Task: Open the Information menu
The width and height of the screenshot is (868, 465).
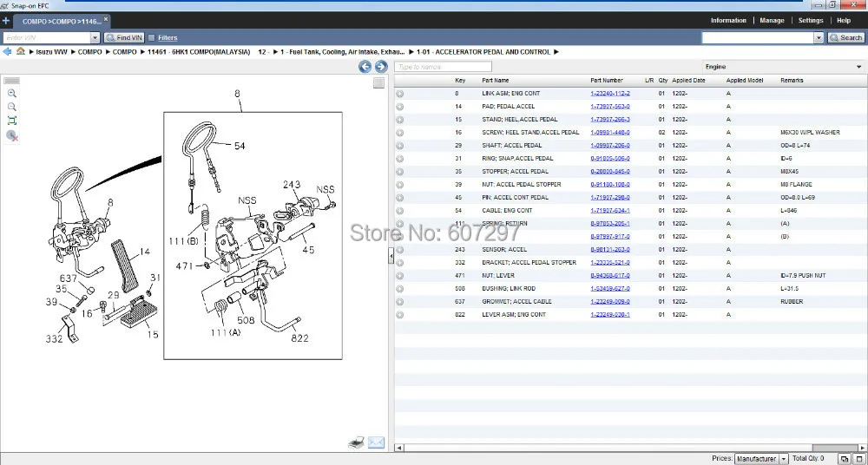Action: tap(728, 20)
